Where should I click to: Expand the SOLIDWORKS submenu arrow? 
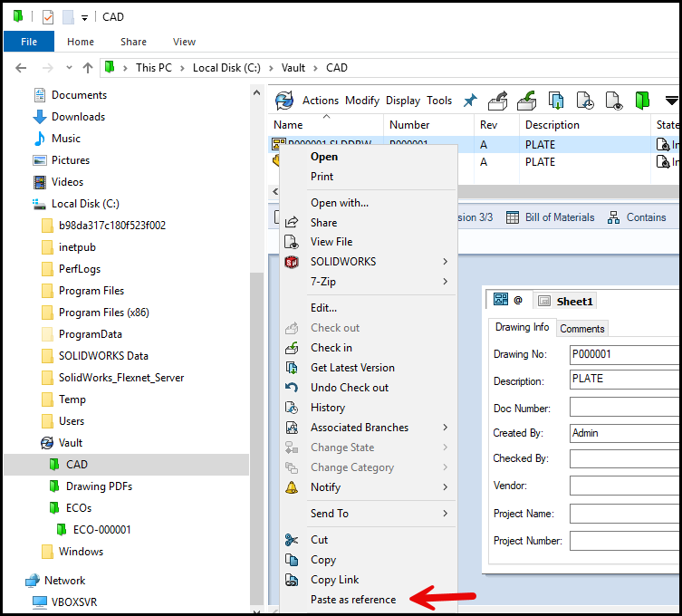click(446, 262)
